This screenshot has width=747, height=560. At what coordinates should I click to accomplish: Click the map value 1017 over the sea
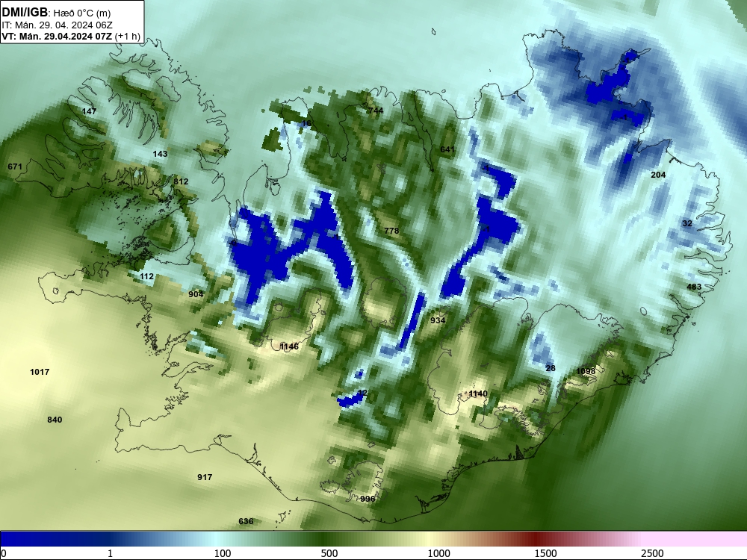(x=40, y=372)
